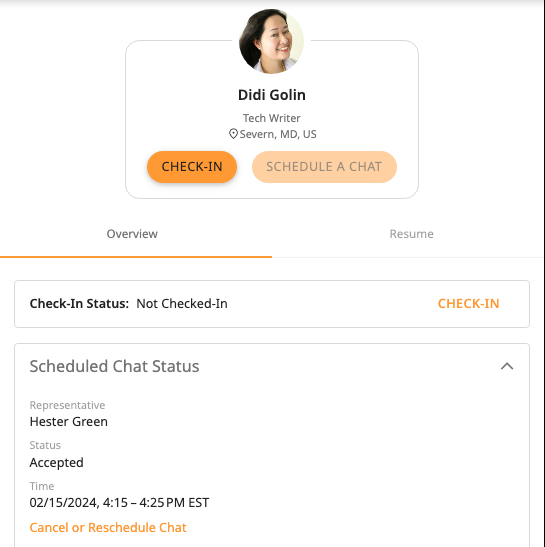The image size is (545, 547).
Task: Click the Not Checked-In status text
Action: click(x=182, y=304)
